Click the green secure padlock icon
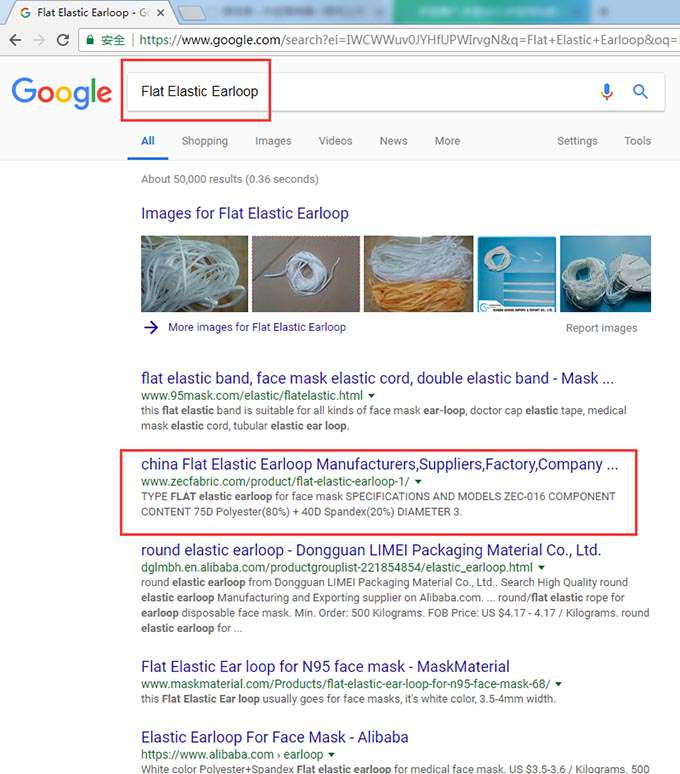This screenshot has height=774, width=680. pyautogui.click(x=90, y=39)
